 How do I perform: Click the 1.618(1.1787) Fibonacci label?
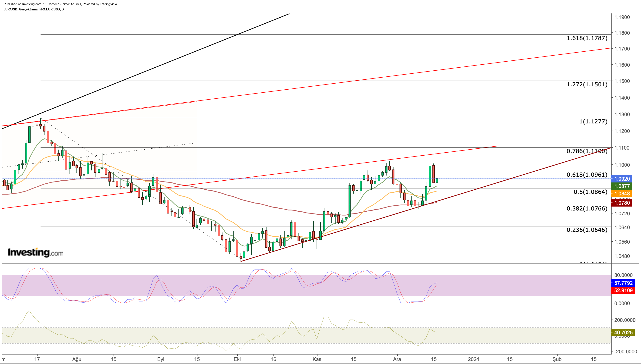pos(587,38)
